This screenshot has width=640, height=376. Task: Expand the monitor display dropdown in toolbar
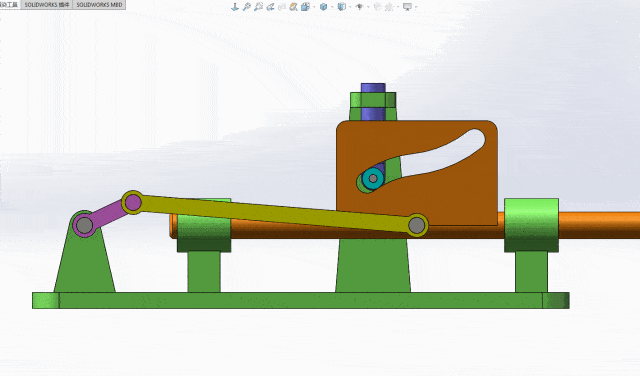point(416,7)
